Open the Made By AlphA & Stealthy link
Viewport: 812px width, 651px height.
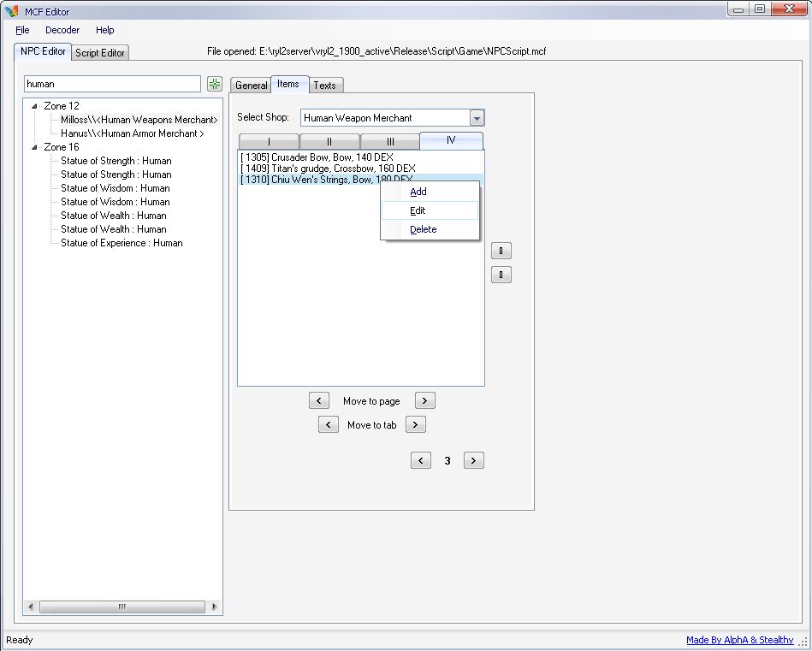739,640
